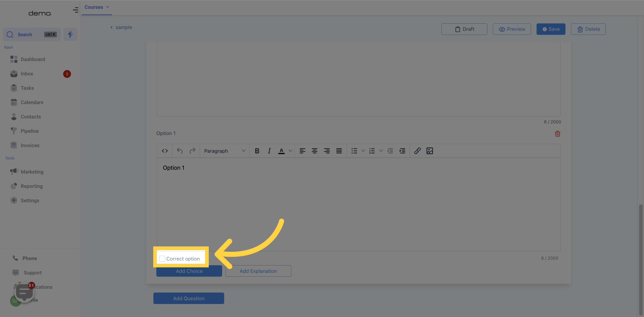
Task: Delete Option 1 with the red trash icon
Action: 558,134
